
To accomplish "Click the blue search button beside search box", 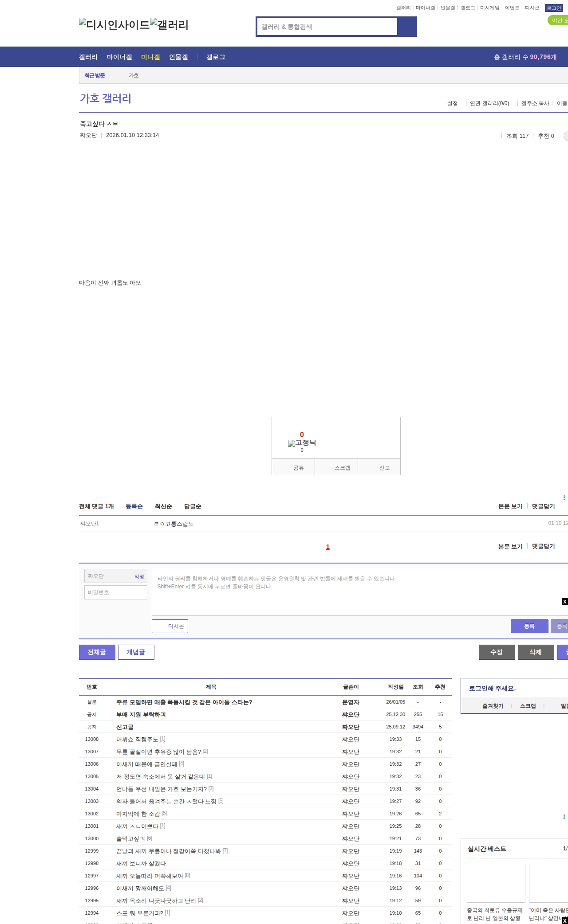I will coord(407,27).
